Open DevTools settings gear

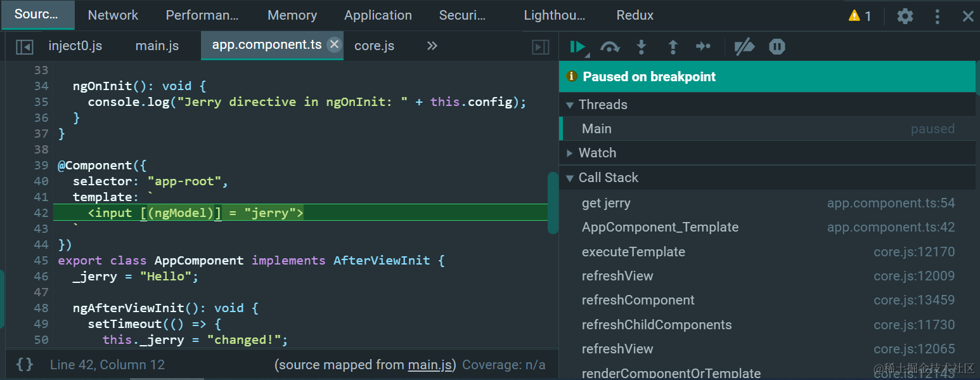pyautogui.click(x=905, y=16)
